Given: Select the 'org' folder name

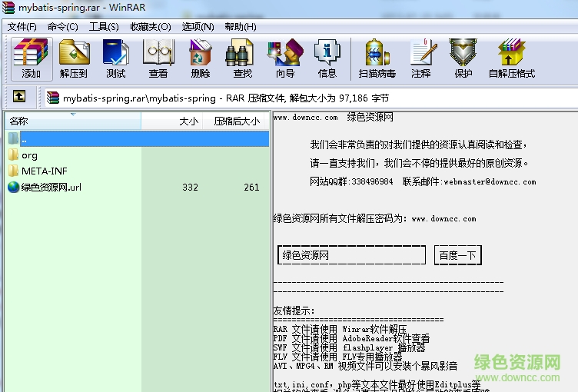Looking at the screenshot, I should (x=29, y=155).
